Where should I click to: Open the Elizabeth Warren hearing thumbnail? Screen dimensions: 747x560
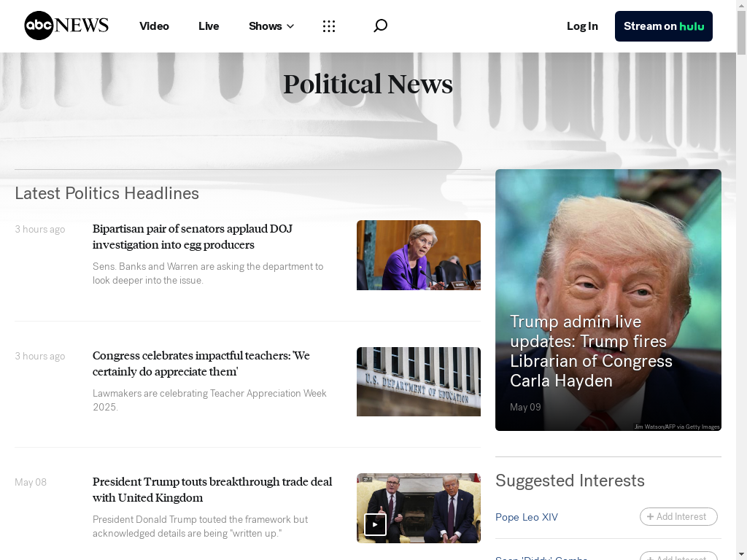(419, 255)
